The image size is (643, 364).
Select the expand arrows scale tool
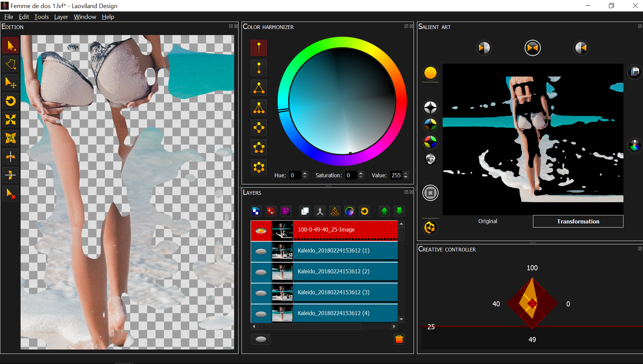10,120
